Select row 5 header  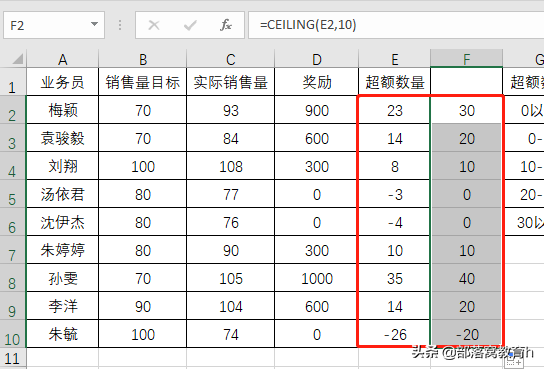pyautogui.click(x=12, y=194)
